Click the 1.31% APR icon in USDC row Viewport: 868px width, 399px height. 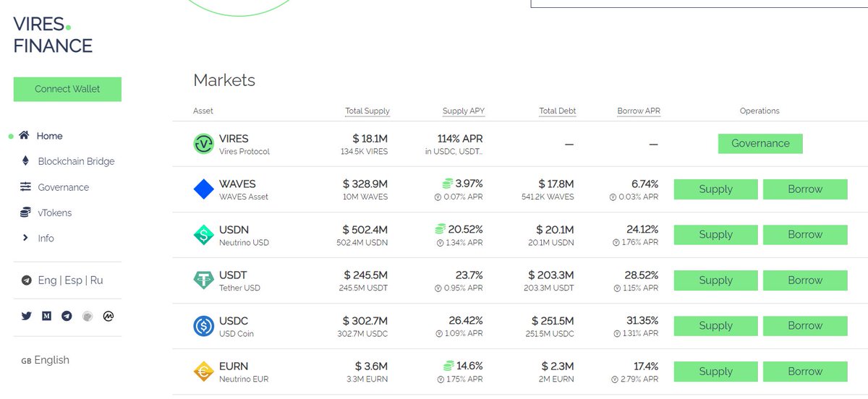point(616,333)
